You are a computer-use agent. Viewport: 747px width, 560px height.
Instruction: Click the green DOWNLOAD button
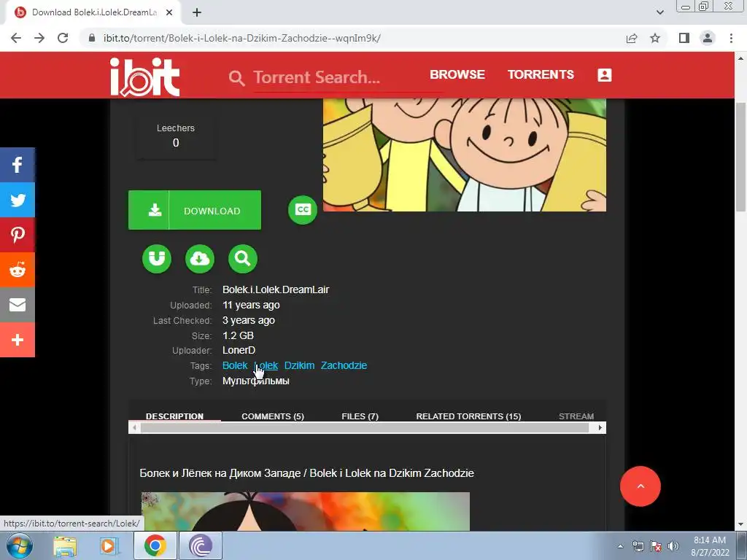pos(194,210)
